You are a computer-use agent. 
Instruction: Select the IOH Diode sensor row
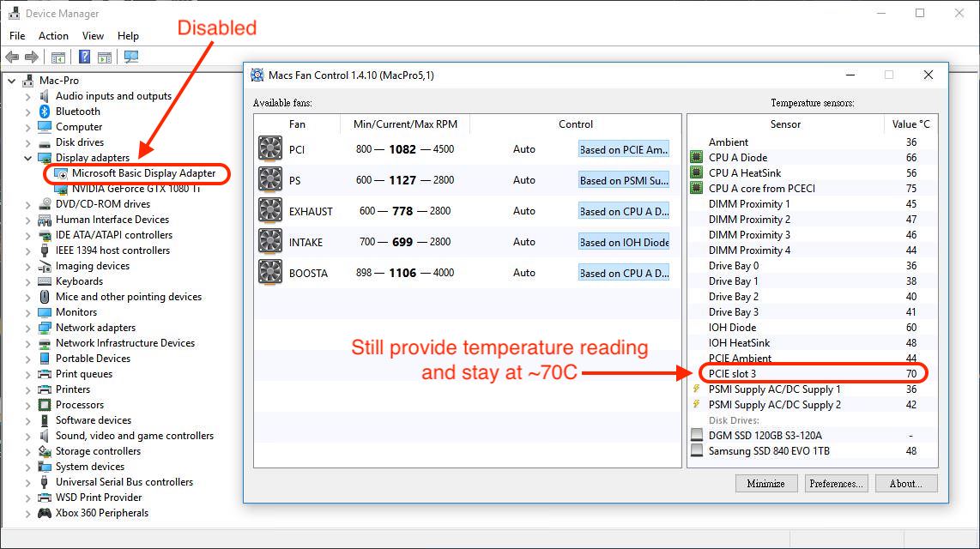click(x=813, y=328)
